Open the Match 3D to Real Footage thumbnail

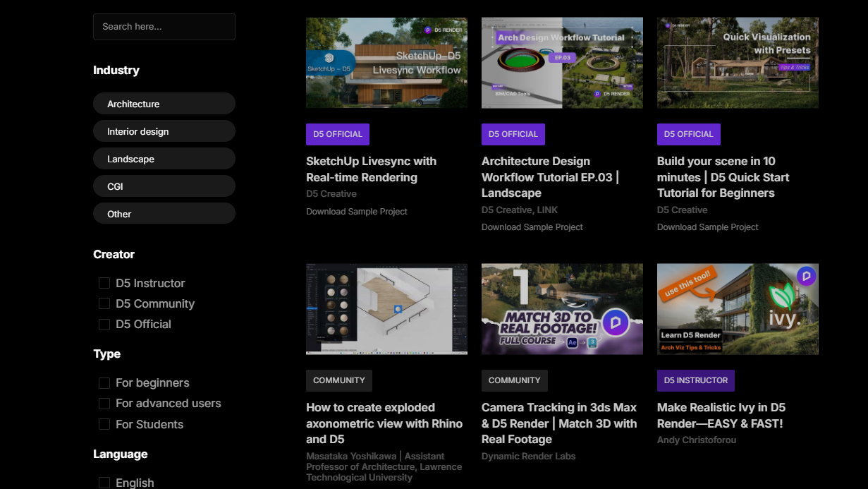[562, 309]
